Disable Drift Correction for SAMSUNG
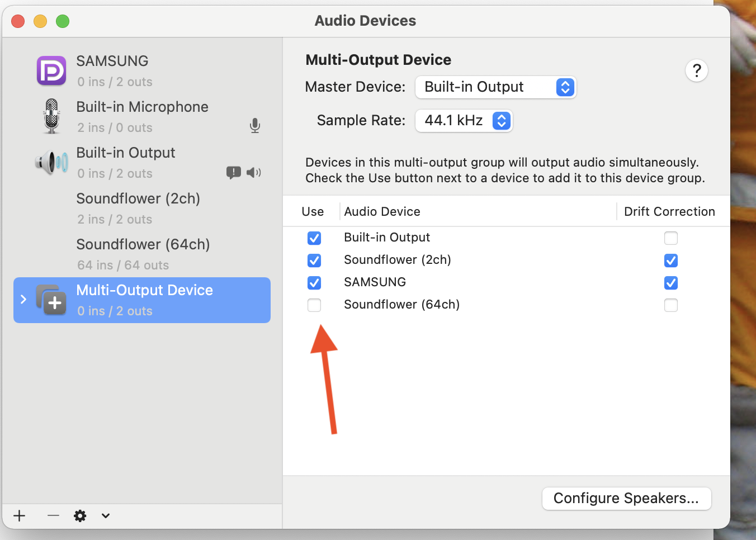Image resolution: width=756 pixels, height=540 pixels. (671, 283)
